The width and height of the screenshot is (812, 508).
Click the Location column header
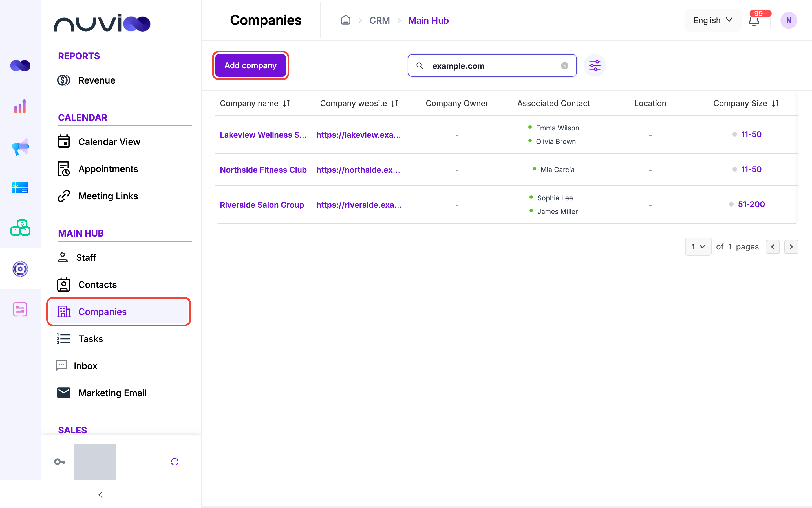pyautogui.click(x=650, y=104)
